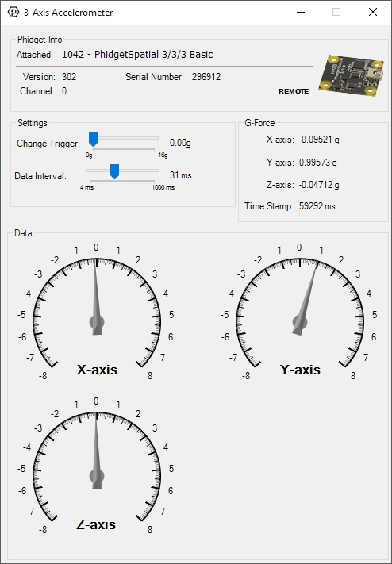Click the disabled maximize button

coord(336,12)
